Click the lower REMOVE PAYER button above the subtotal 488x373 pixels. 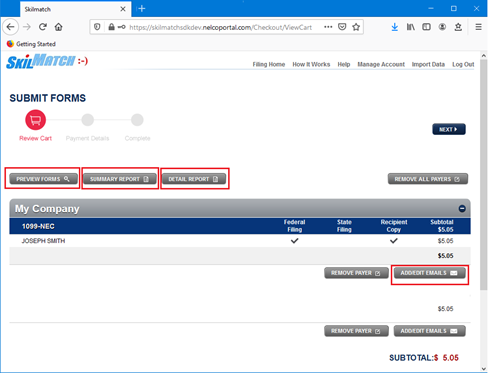[356, 331]
